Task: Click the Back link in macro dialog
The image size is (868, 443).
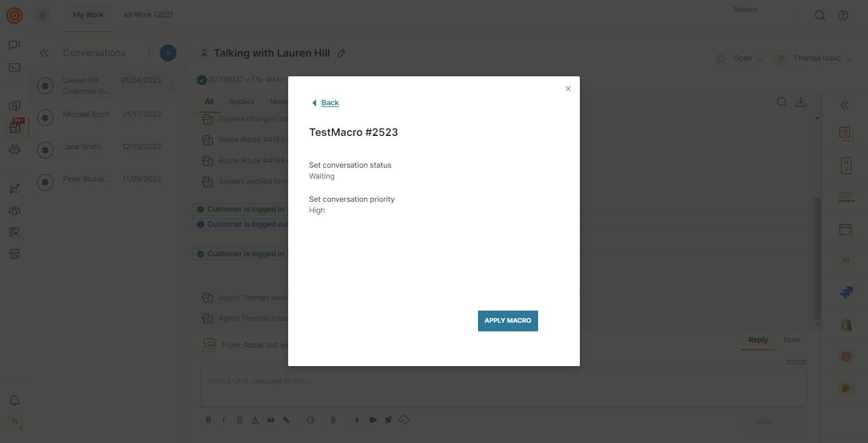Action: pos(329,103)
